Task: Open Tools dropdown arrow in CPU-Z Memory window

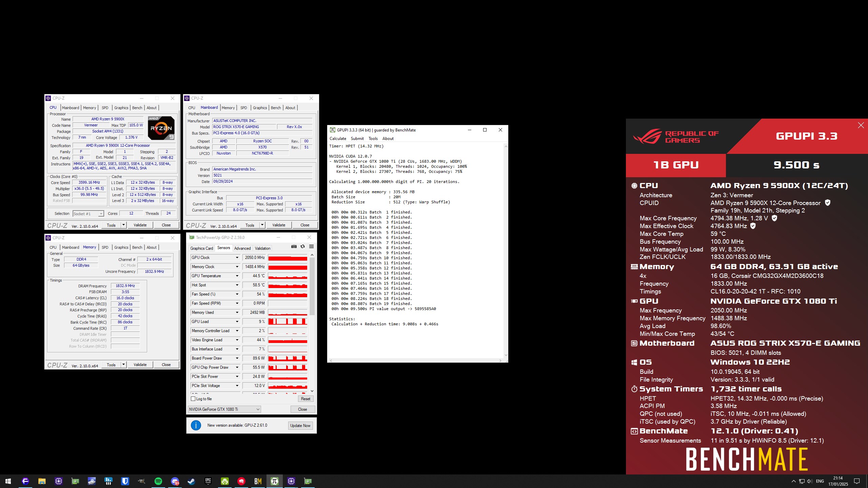Action: [x=123, y=365]
